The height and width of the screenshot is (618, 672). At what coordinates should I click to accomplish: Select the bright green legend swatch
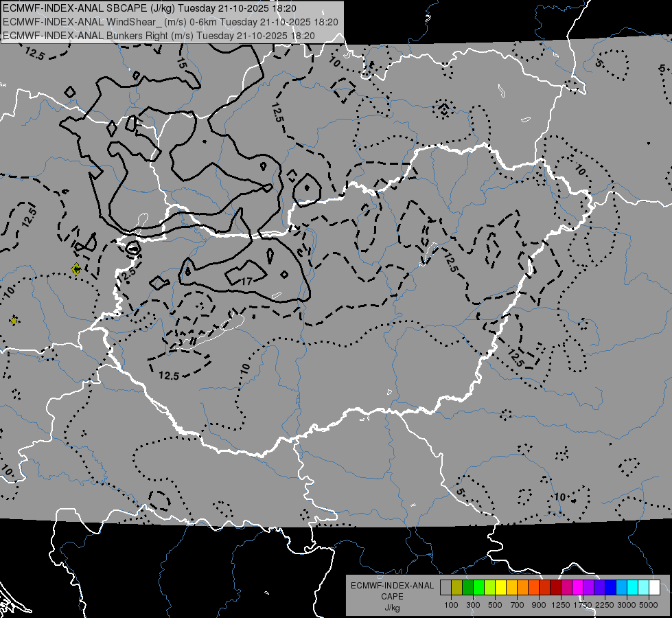coord(478,587)
